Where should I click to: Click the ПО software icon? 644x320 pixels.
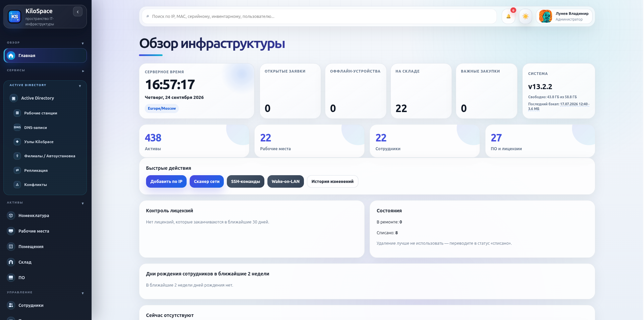click(11, 277)
